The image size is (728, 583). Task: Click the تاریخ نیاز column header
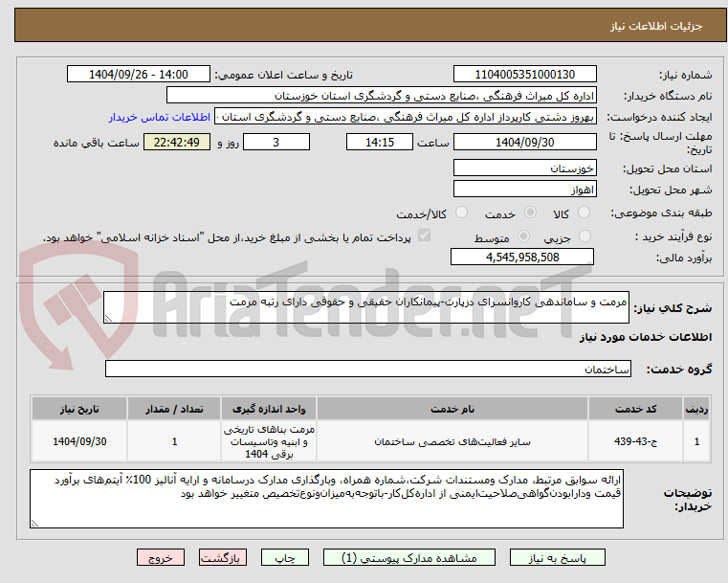click(x=79, y=409)
